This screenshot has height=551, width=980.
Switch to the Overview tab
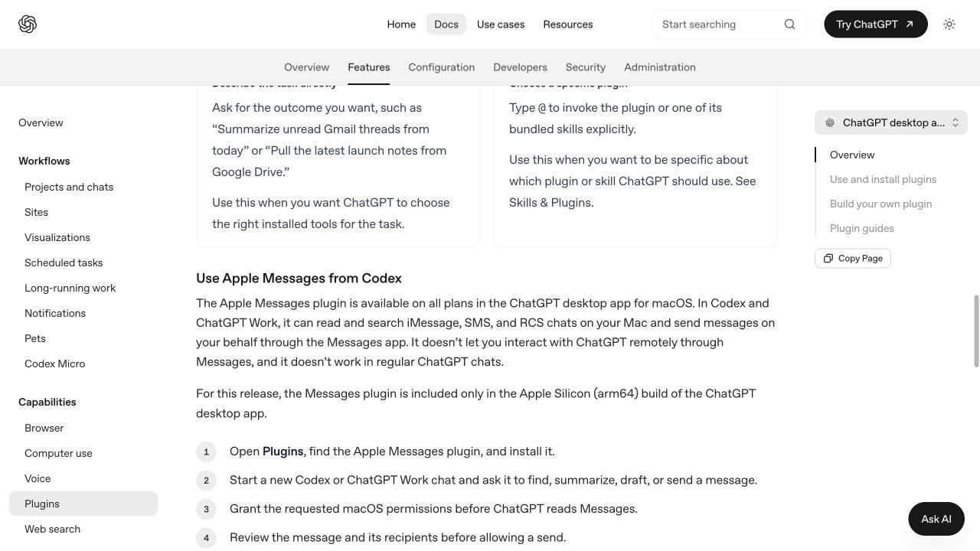pyautogui.click(x=306, y=67)
